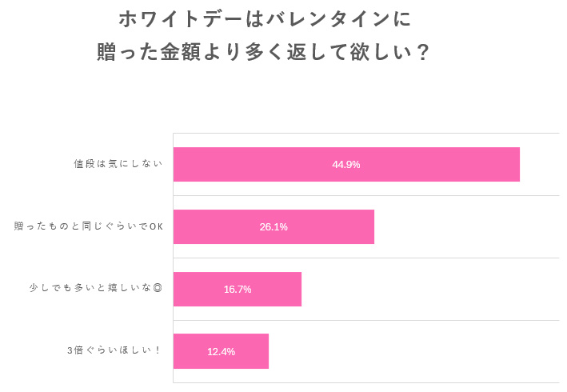The width and height of the screenshot is (567, 392).
Task: Click the 16.7% value text
Action: pos(238,290)
